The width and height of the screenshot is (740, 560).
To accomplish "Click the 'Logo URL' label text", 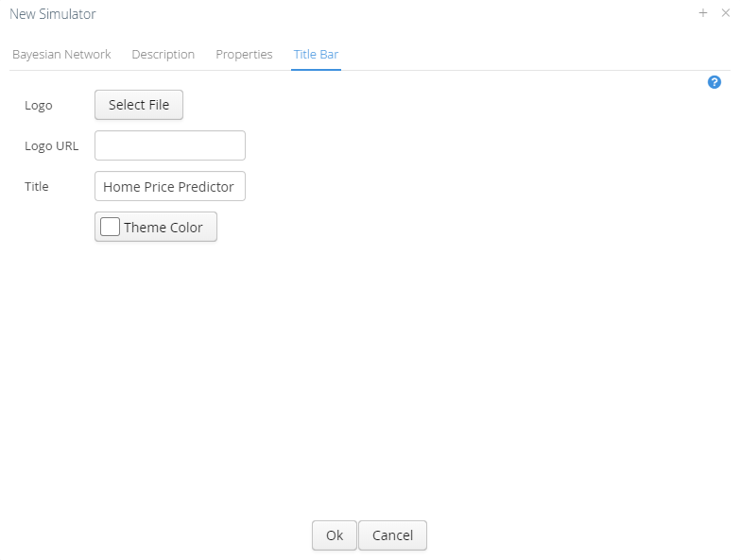I will (51, 146).
